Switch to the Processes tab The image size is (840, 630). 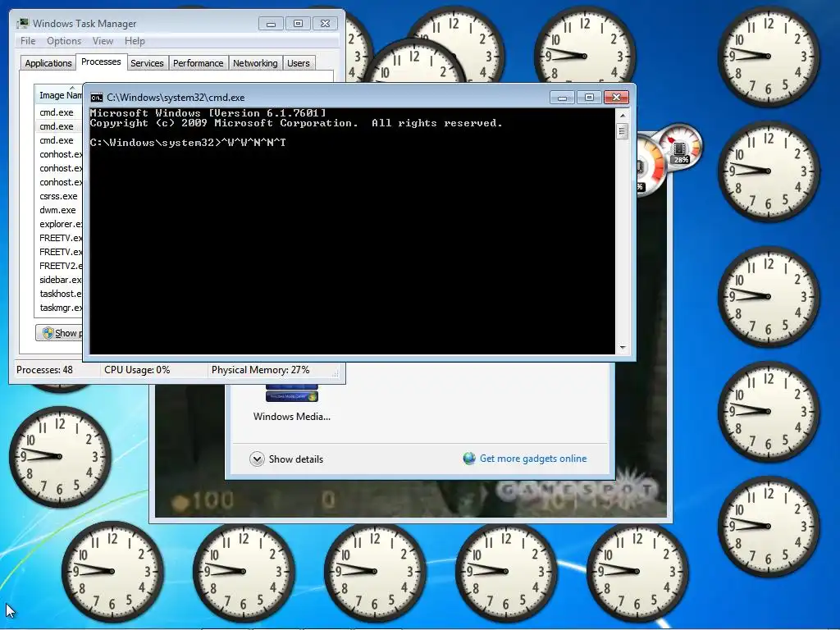(x=101, y=62)
